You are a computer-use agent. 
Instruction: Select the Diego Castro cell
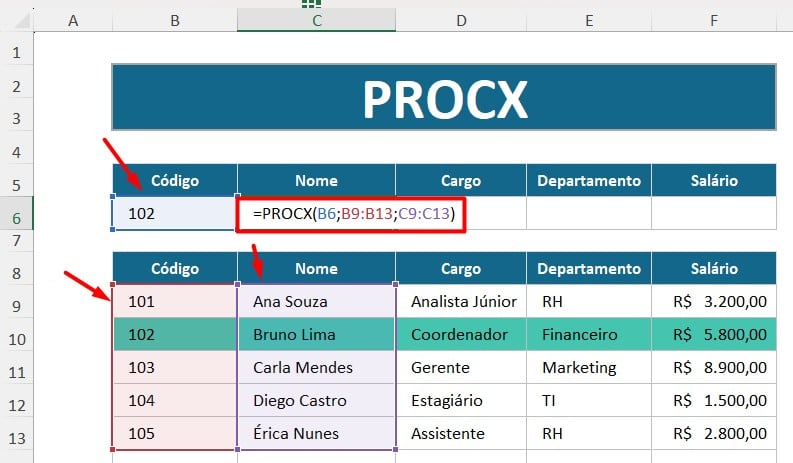pos(317,400)
